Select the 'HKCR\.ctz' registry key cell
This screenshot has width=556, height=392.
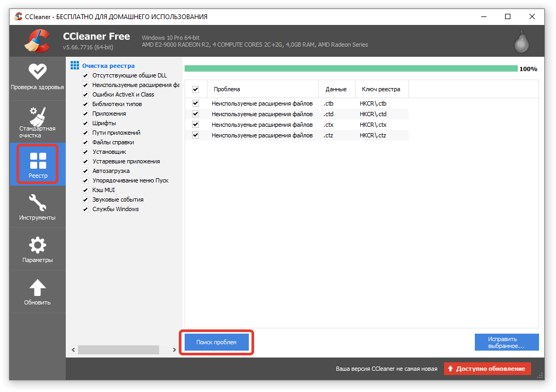[373, 135]
